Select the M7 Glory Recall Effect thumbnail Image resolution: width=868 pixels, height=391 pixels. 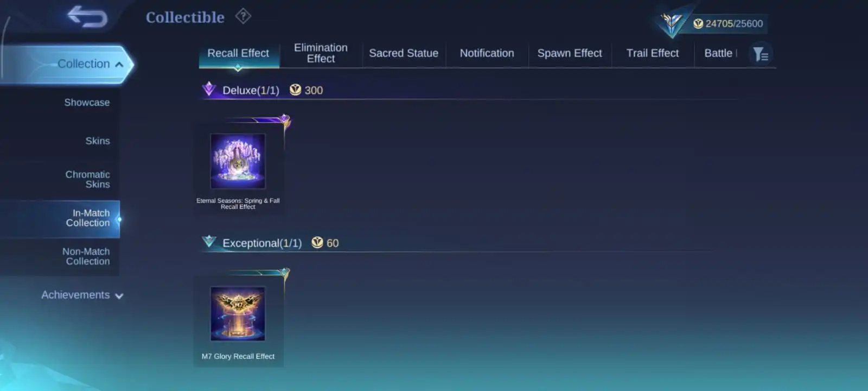click(x=238, y=314)
